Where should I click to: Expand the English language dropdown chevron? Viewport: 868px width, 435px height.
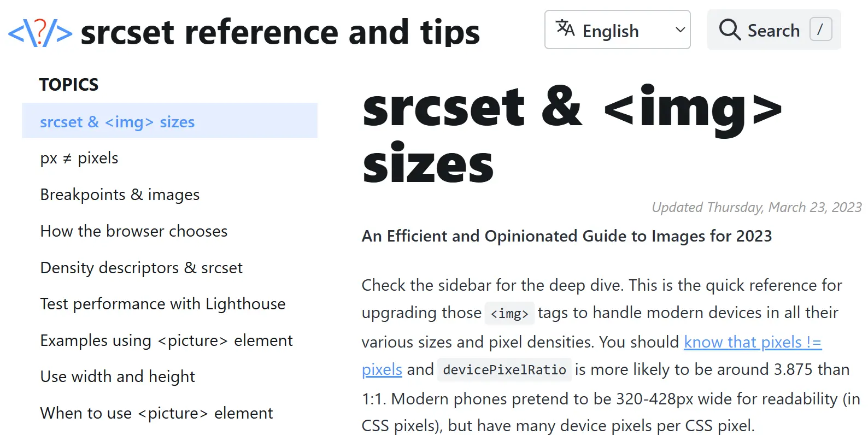680,30
